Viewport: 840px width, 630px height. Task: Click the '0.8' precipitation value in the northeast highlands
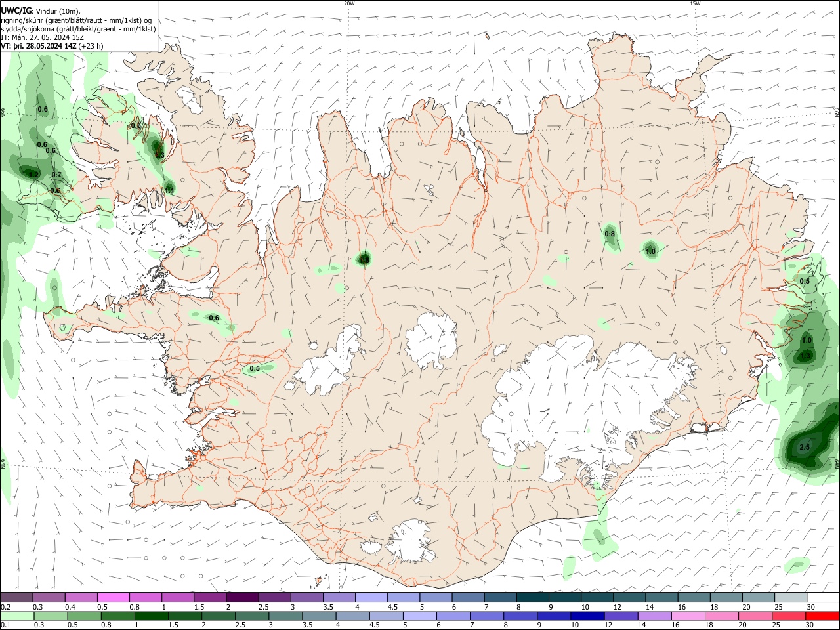[610, 234]
